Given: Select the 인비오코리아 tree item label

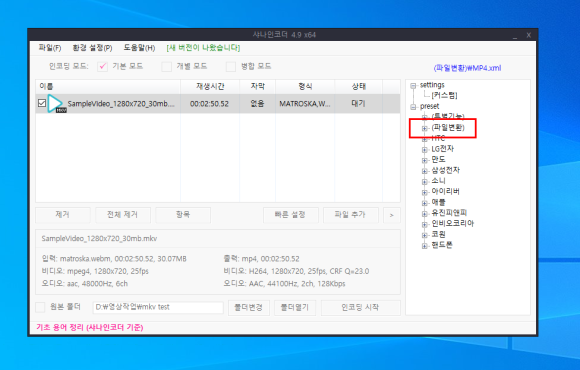Looking at the screenshot, I should point(452,223).
